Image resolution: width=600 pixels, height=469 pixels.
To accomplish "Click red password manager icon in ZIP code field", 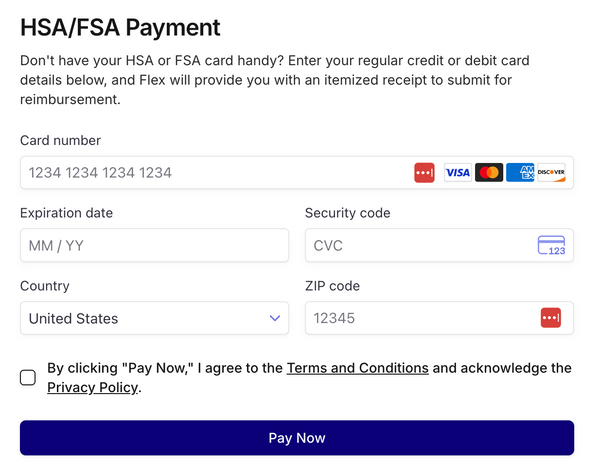I will pyautogui.click(x=551, y=318).
